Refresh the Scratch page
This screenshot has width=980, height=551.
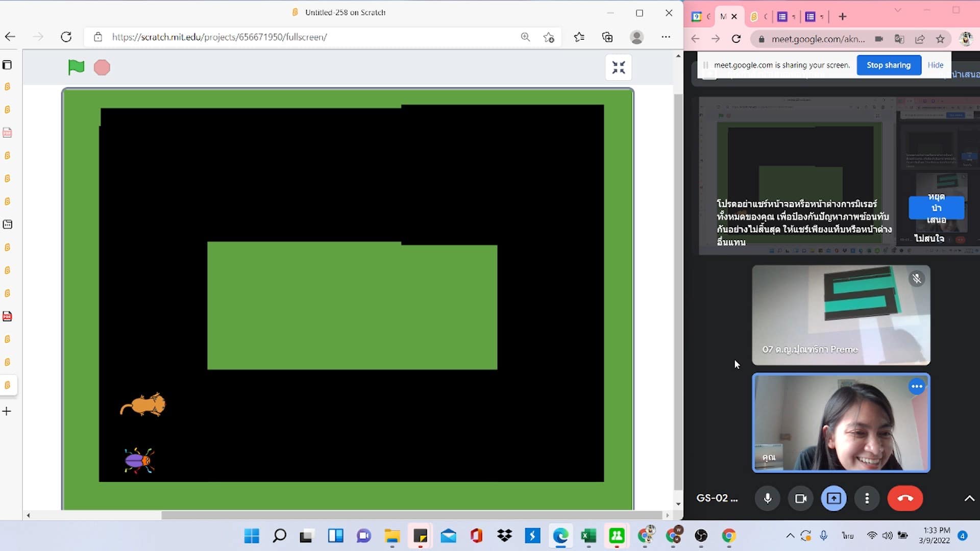pos(66,37)
